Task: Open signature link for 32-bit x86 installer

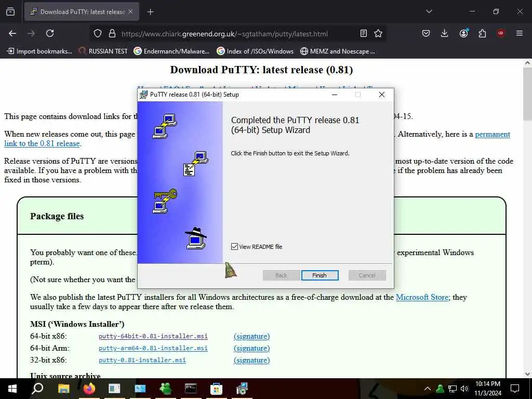Action: pos(252,360)
